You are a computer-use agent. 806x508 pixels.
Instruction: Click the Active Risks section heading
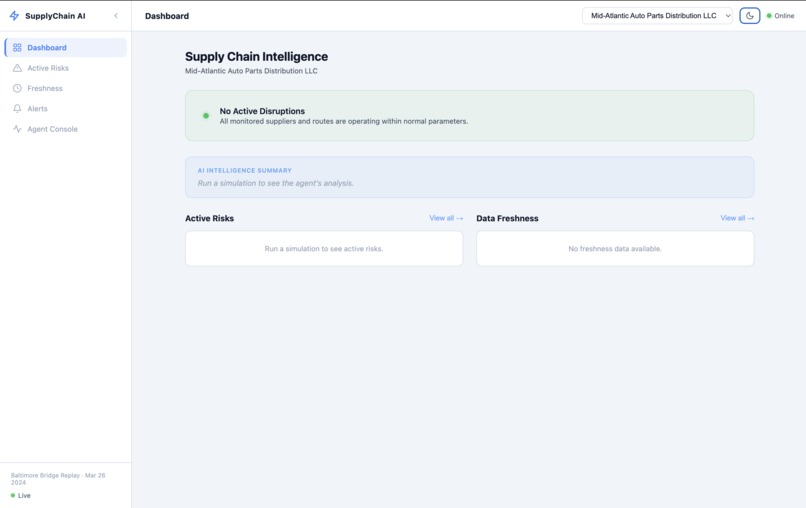tap(209, 219)
